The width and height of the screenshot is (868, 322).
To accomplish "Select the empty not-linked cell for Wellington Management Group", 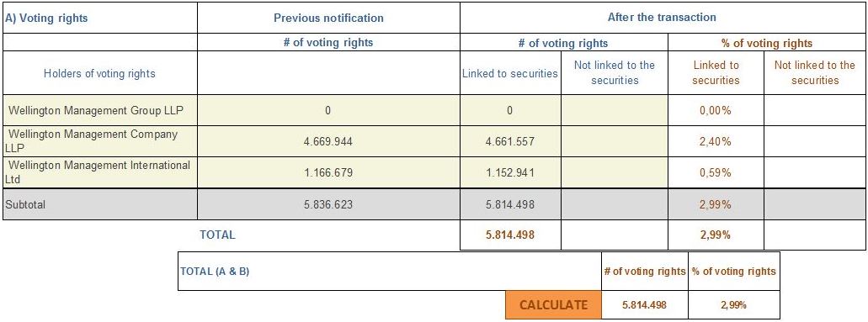I will (615, 110).
